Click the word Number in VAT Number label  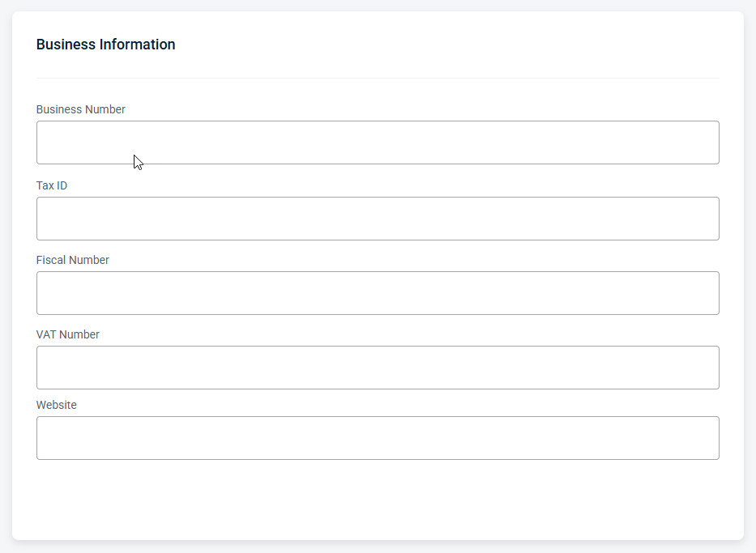[x=80, y=334]
